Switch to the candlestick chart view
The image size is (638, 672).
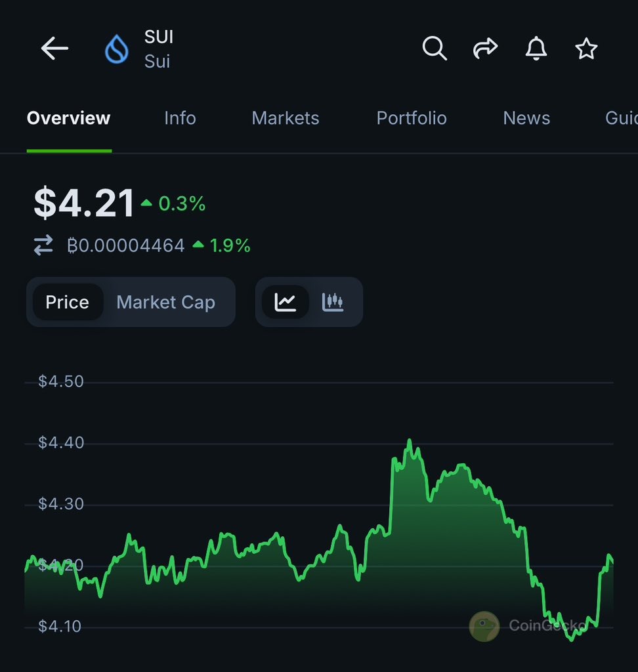[333, 302]
